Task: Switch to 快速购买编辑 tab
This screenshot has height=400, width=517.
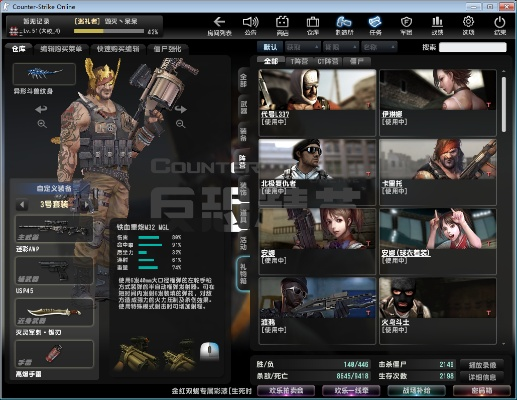Action: 118,49
